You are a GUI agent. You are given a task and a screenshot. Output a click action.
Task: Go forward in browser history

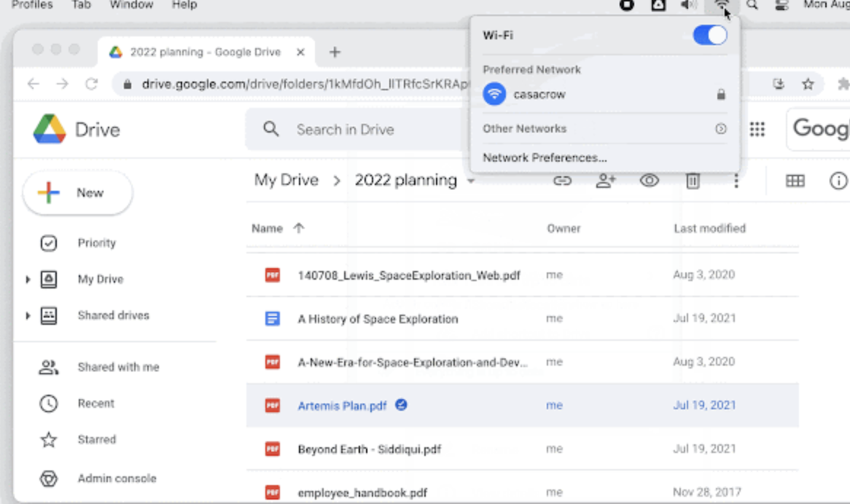click(63, 84)
